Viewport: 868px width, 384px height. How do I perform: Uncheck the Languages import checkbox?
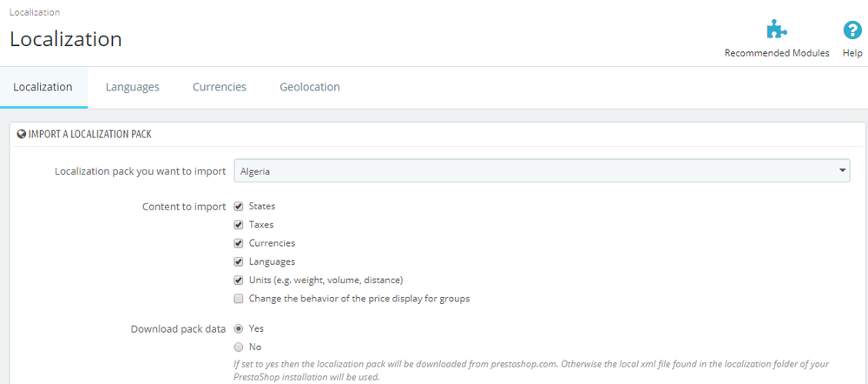(239, 262)
